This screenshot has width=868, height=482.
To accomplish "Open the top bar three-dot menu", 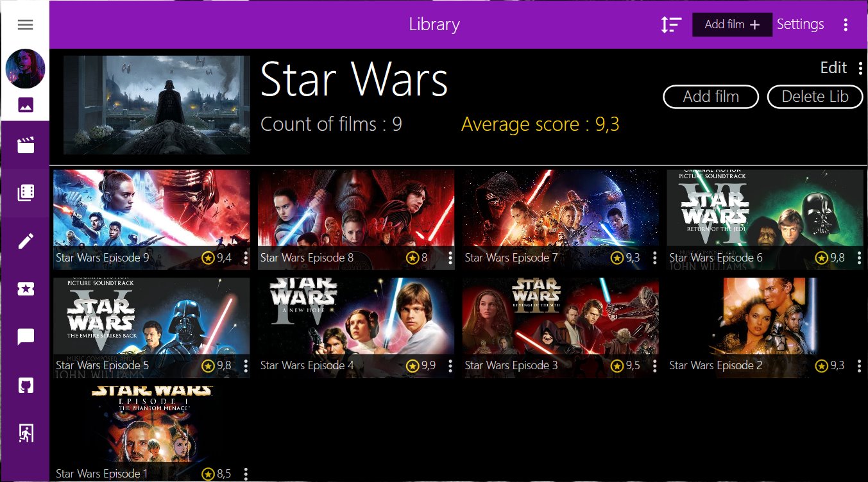I will tap(846, 25).
